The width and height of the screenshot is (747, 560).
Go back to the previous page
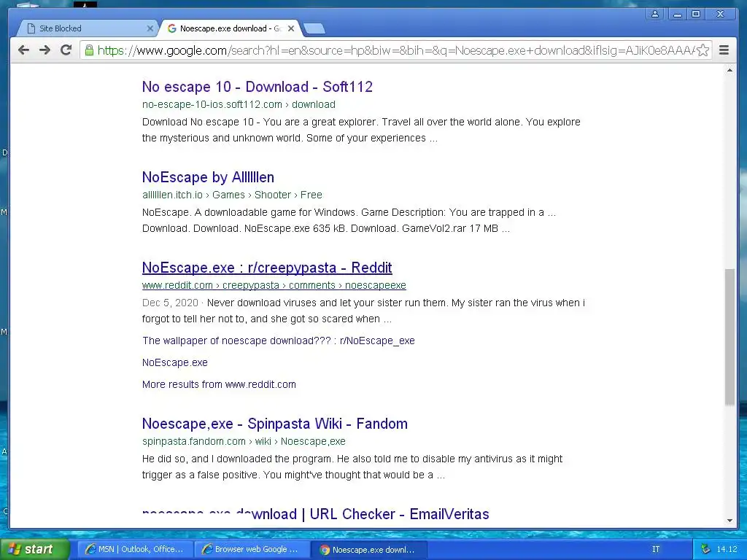click(23, 50)
